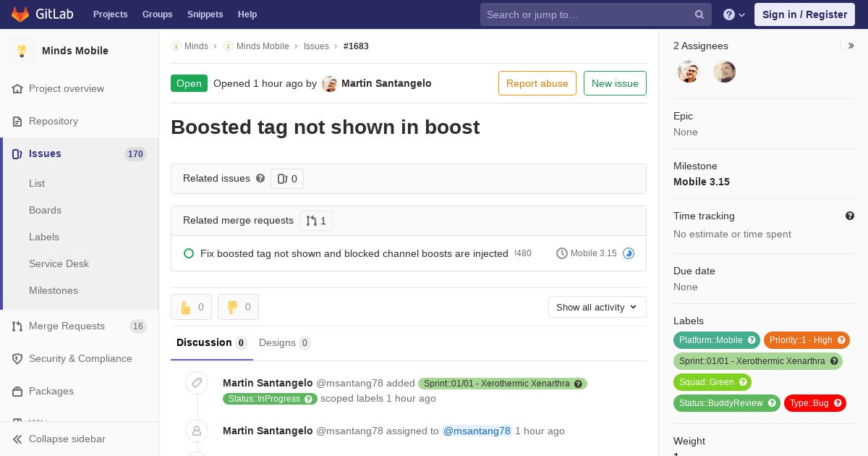
Task: Click the search magnifier icon
Action: point(699,14)
